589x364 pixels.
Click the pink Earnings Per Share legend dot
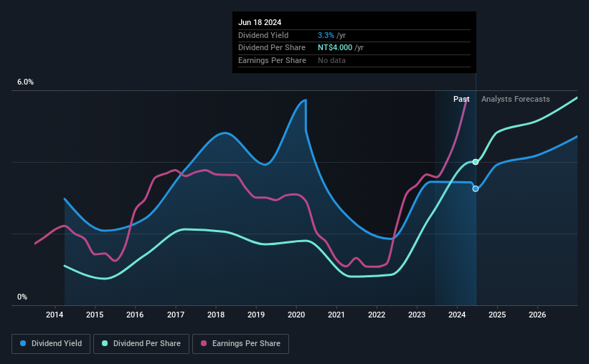tap(204, 343)
